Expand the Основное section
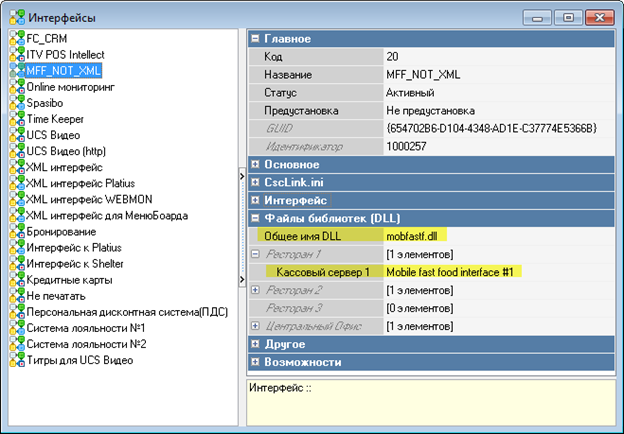 pos(256,164)
